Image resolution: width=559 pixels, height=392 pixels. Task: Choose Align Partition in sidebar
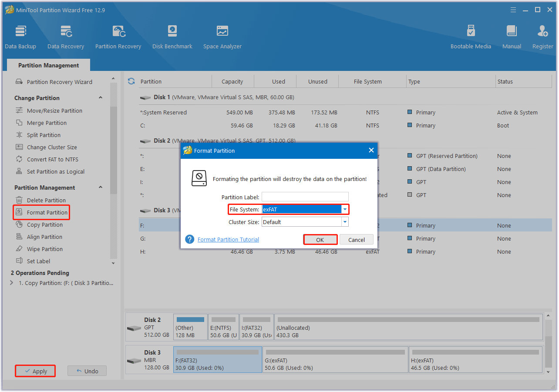click(x=39, y=237)
